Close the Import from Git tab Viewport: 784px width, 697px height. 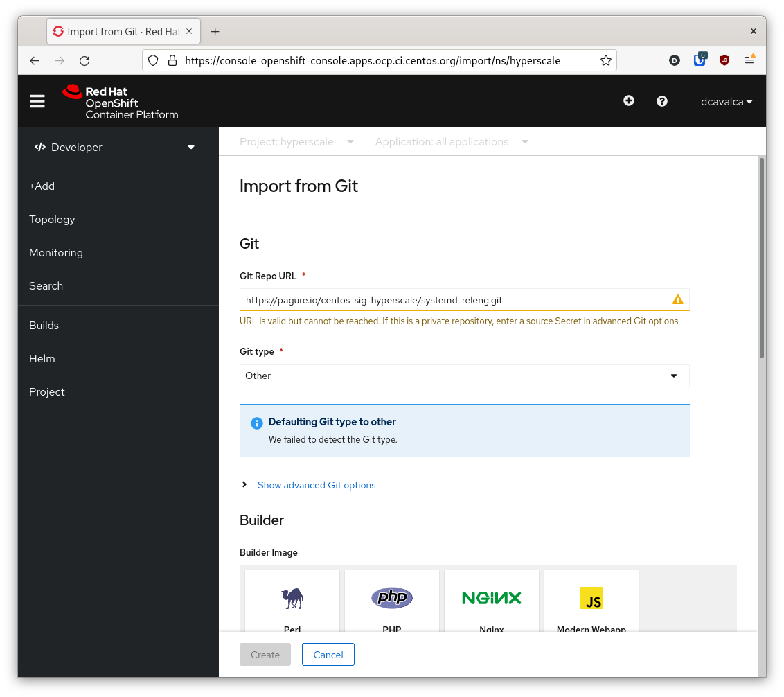(x=189, y=31)
